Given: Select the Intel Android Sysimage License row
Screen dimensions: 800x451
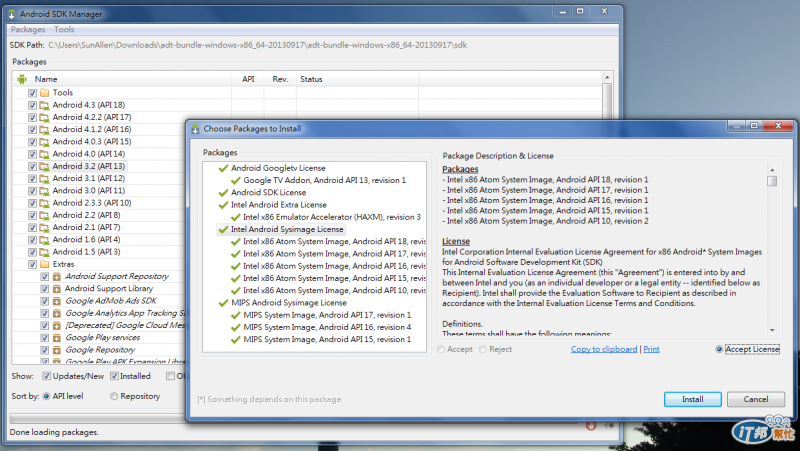Looking at the screenshot, I should coord(287,230).
